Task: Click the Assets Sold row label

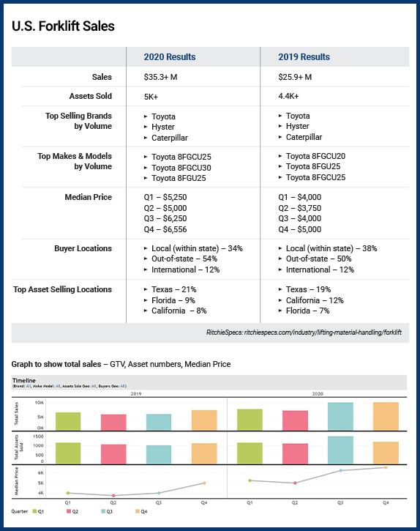Action: (x=90, y=96)
